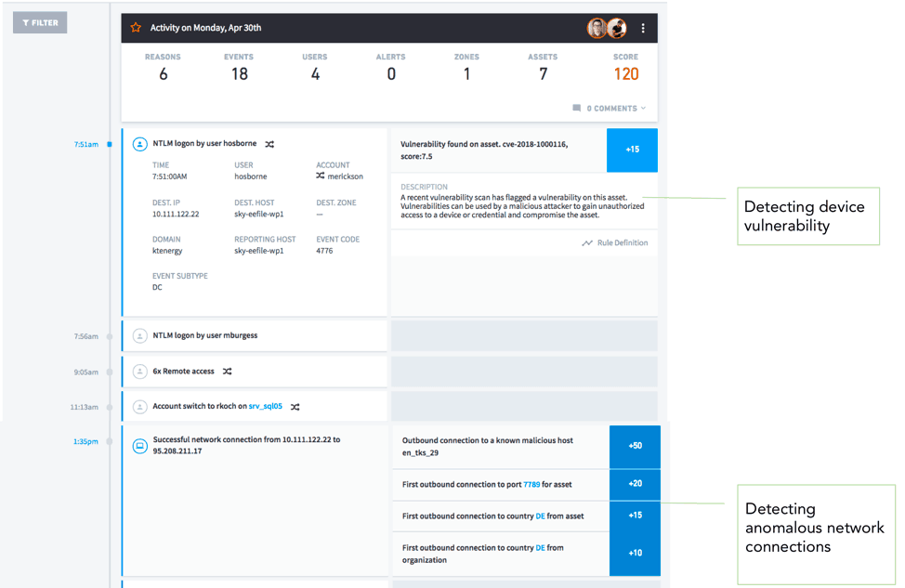This screenshot has width=905, height=588.
Task: Select the +10 organization score tile
Action: click(635, 554)
